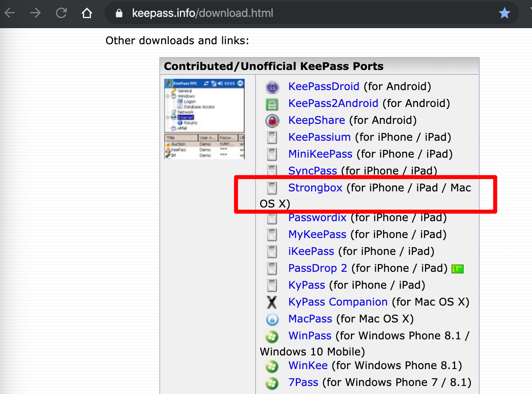The height and width of the screenshot is (394, 532).
Task: Open the Passwordix link
Action: [x=317, y=218]
